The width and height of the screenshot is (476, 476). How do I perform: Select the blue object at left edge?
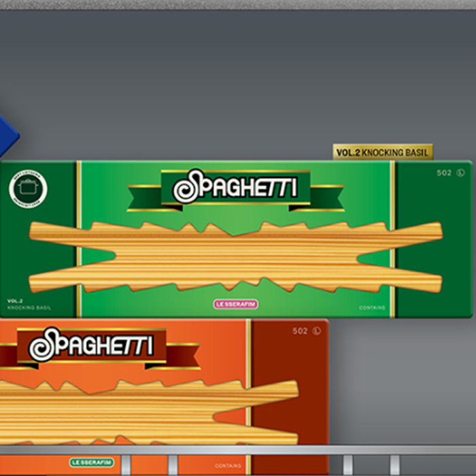7,136
